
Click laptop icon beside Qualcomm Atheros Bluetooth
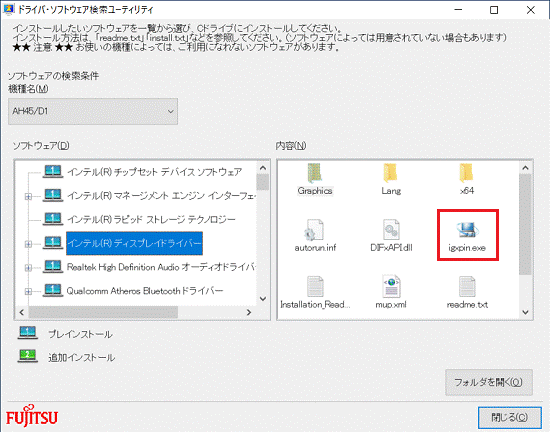click(x=53, y=291)
